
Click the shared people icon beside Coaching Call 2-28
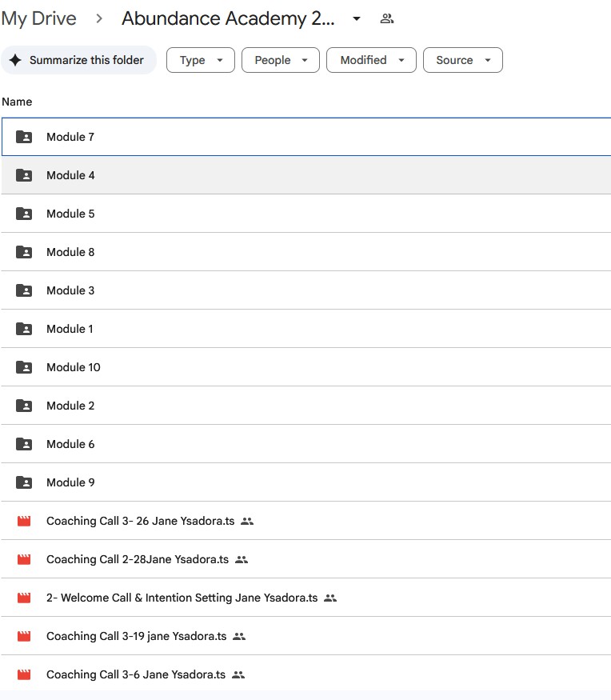242,559
